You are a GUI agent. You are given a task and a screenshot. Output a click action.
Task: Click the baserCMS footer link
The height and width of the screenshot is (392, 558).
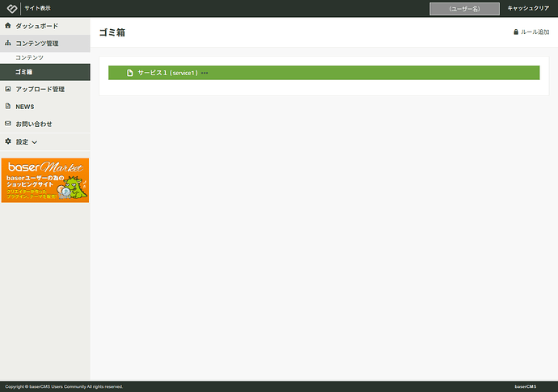[x=526, y=386]
